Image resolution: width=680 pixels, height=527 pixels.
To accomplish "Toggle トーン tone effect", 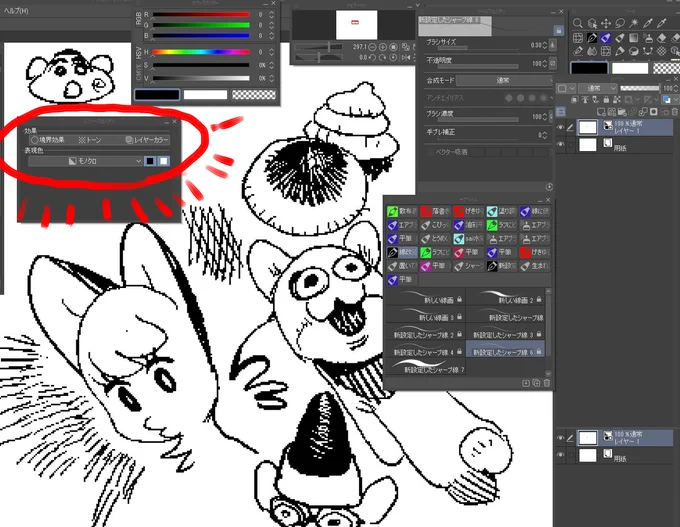I will (90, 140).
